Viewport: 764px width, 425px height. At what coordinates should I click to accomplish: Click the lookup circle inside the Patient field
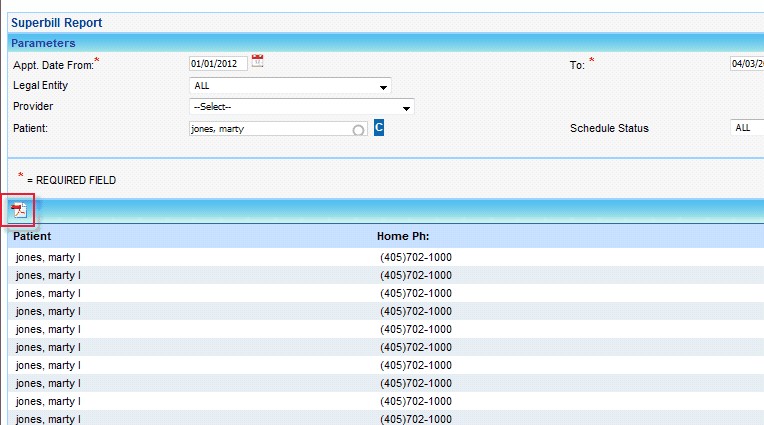click(x=359, y=130)
